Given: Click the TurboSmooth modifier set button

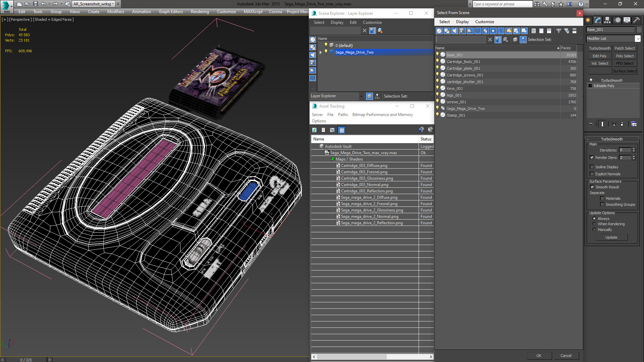Looking at the screenshot, I should pyautogui.click(x=600, y=48).
